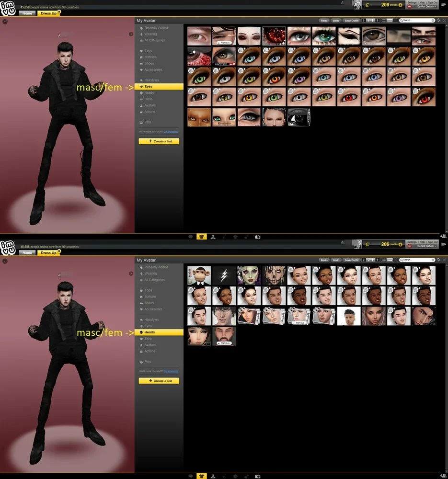Toggle the rightmost avatar view button in top screenshot
The width and height of the screenshot is (448, 479).
point(378,21)
